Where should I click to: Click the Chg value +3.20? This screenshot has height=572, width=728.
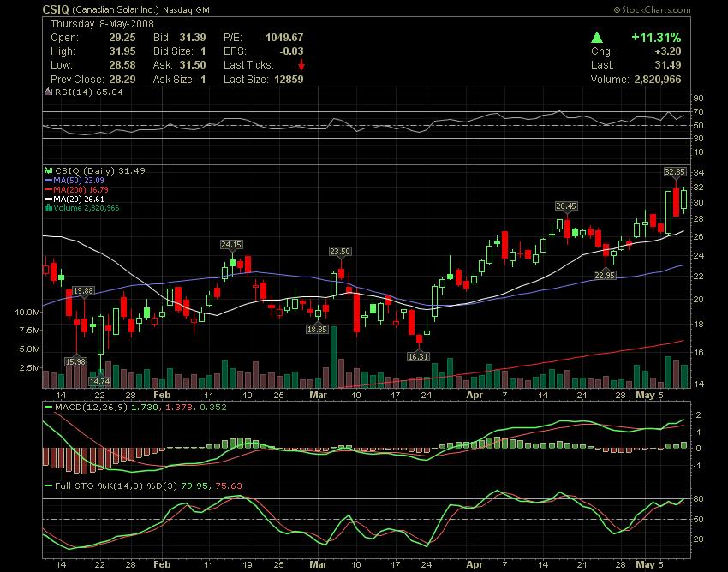[668, 51]
